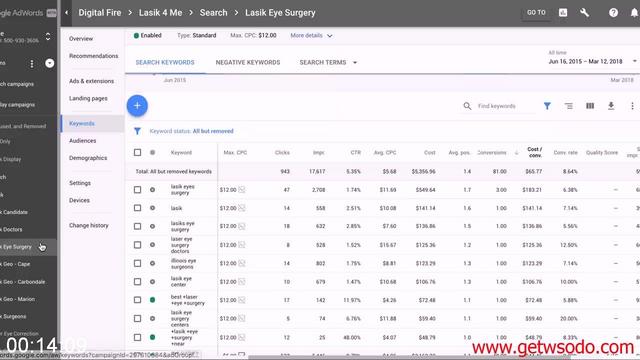Click status icon of 'lasik eyes surgery' row

coord(152,190)
